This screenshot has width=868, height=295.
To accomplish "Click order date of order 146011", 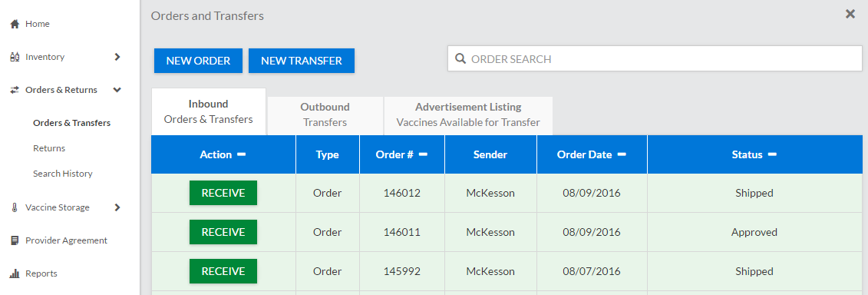I will coord(592,232).
